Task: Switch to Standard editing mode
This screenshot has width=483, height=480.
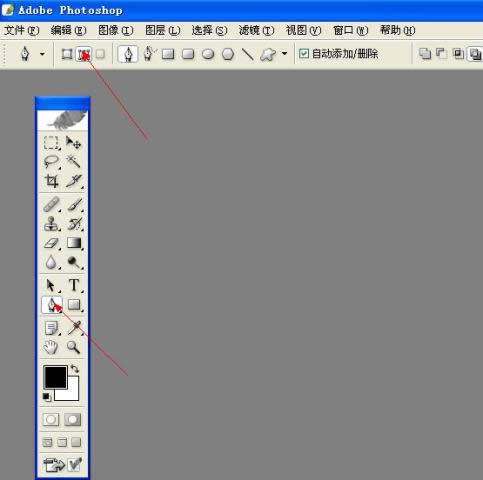Action: click(51, 419)
